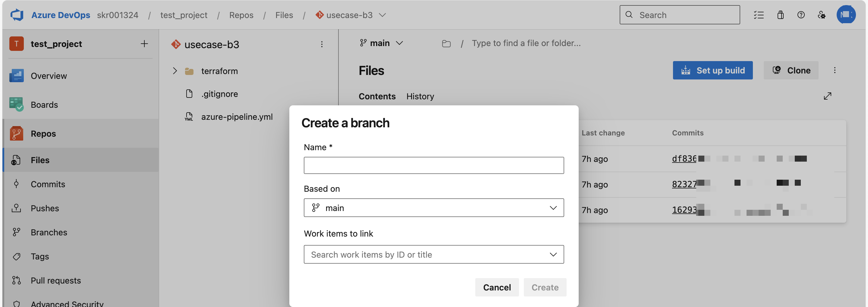Open commit df836 details link

click(x=684, y=159)
